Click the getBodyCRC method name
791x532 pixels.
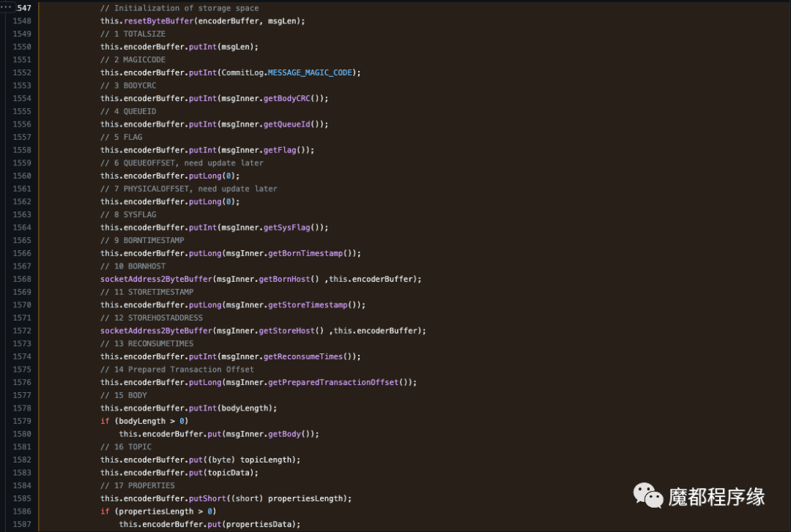286,98
